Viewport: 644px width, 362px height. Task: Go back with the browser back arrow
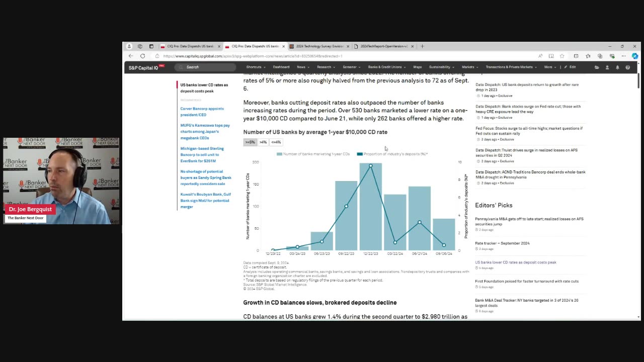(x=131, y=56)
